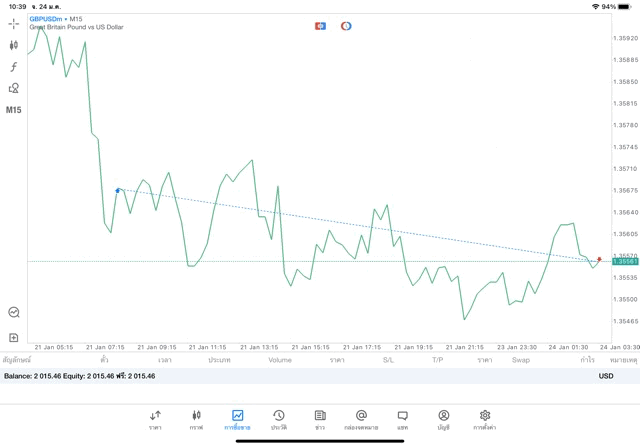Tap the red-blue circular icon at chart top

[x=346, y=26]
